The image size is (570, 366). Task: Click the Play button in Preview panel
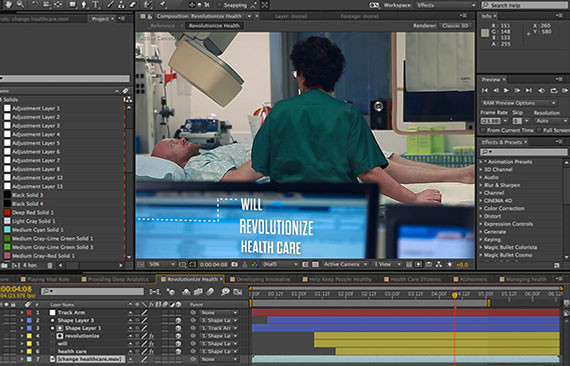click(x=506, y=90)
